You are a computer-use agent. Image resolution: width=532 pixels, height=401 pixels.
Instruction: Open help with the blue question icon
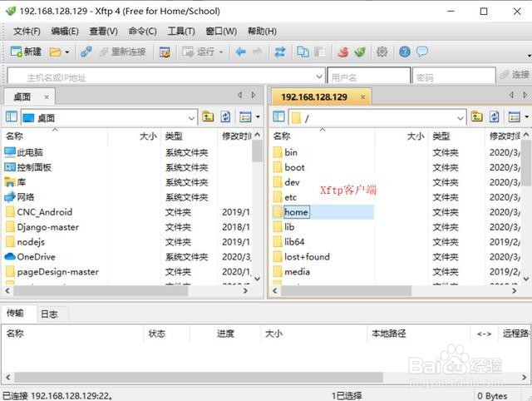(405, 52)
